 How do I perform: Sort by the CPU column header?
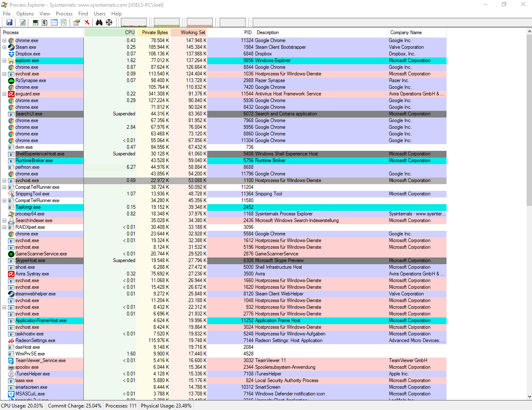(110, 32)
